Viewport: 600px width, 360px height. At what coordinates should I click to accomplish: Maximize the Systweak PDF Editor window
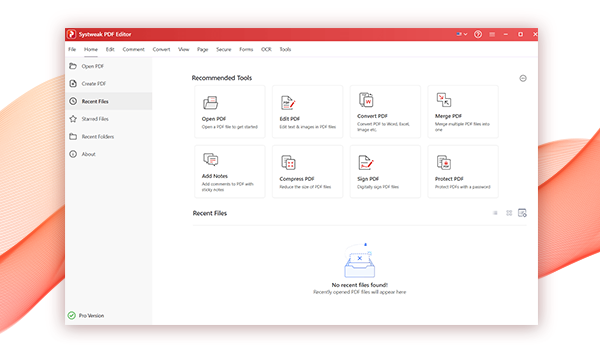point(520,34)
